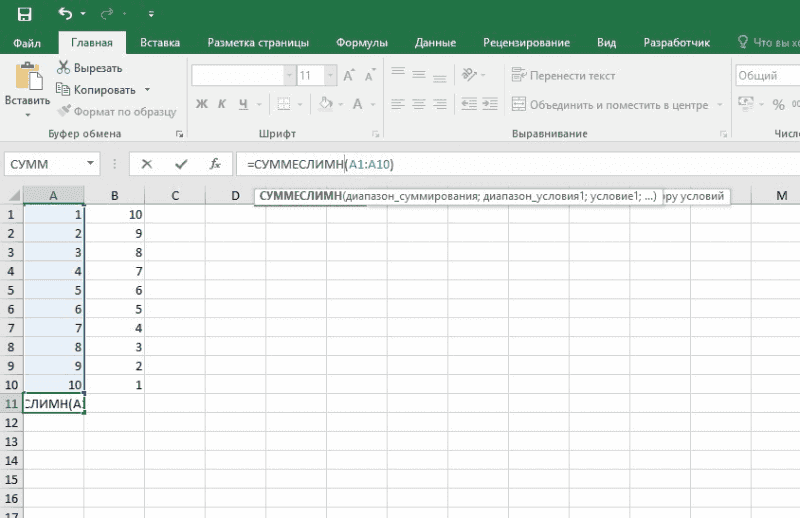Viewport: 800px width, 518px height.
Task: Open the Name Box dropdown arrow
Action: (x=91, y=164)
